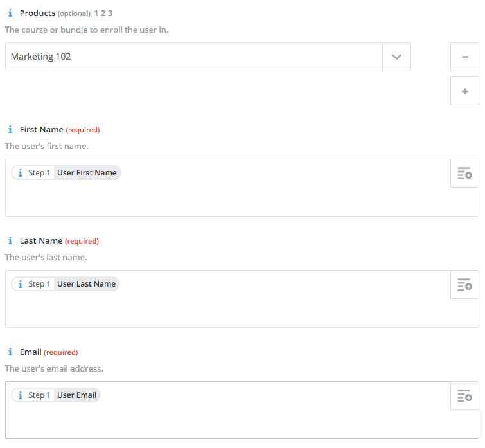Click empty area of Email field
Image resolution: width=485 pixels, height=448 pixels.
tap(225, 420)
